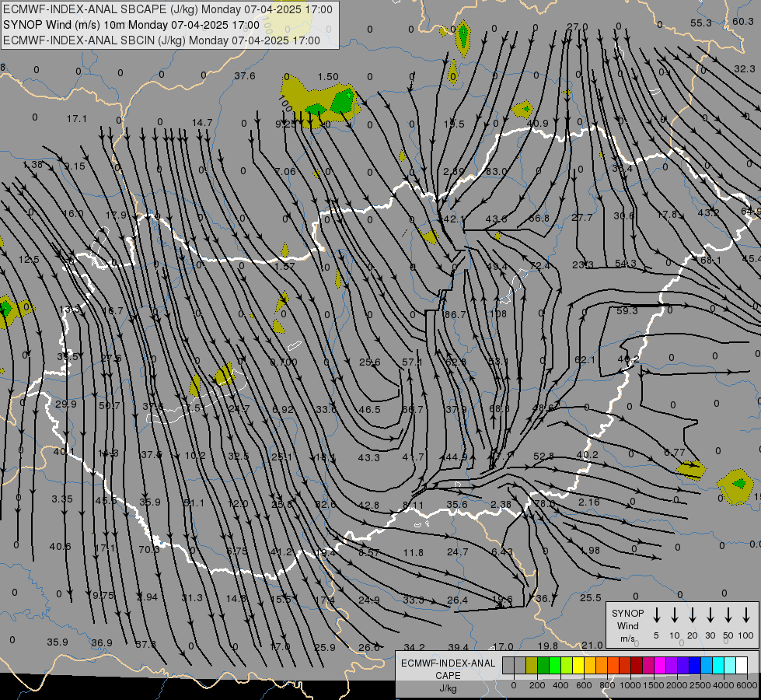Pick the sky blue swatch right of 2500
The width and height of the screenshot is (761, 700).
coord(706,666)
